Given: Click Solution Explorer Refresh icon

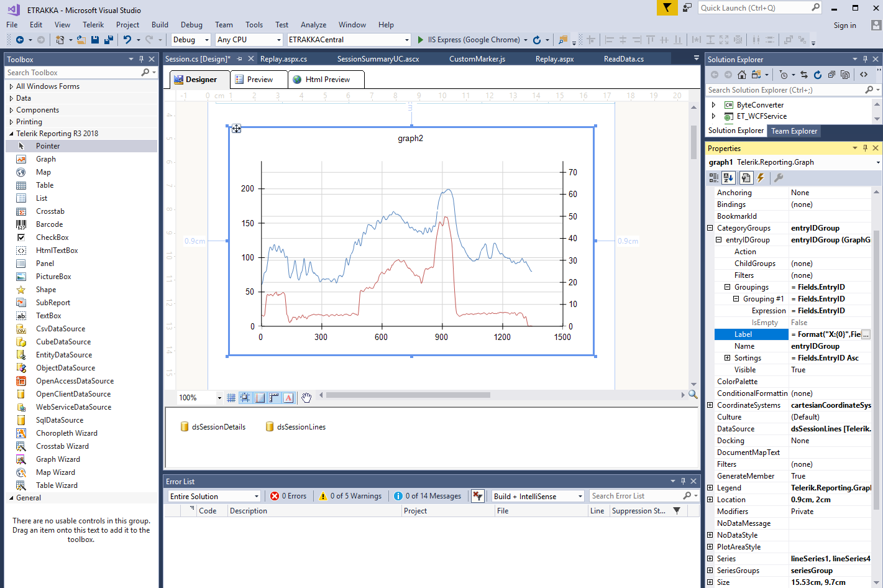Looking at the screenshot, I should point(818,75).
